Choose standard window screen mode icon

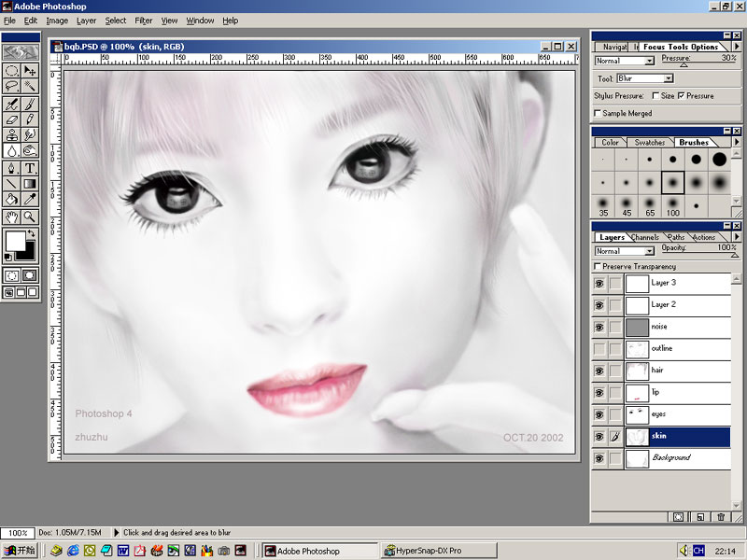tap(9, 292)
